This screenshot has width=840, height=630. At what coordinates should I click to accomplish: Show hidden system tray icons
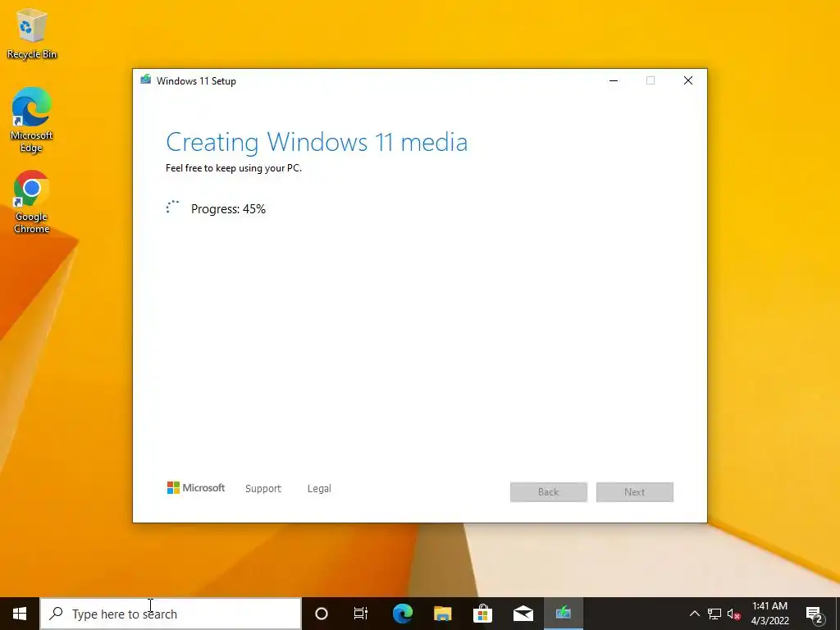(x=694, y=614)
